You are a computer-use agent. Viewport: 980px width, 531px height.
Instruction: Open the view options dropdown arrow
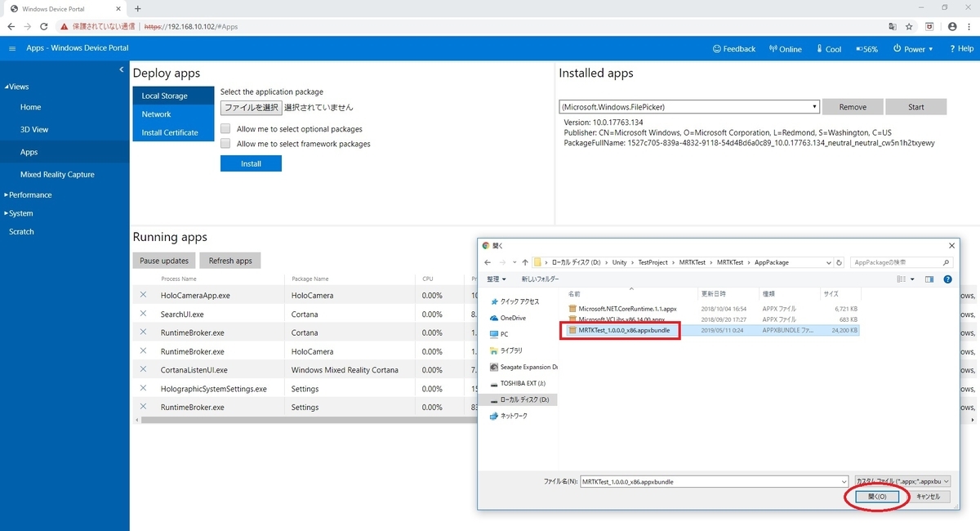pyautogui.click(x=913, y=279)
